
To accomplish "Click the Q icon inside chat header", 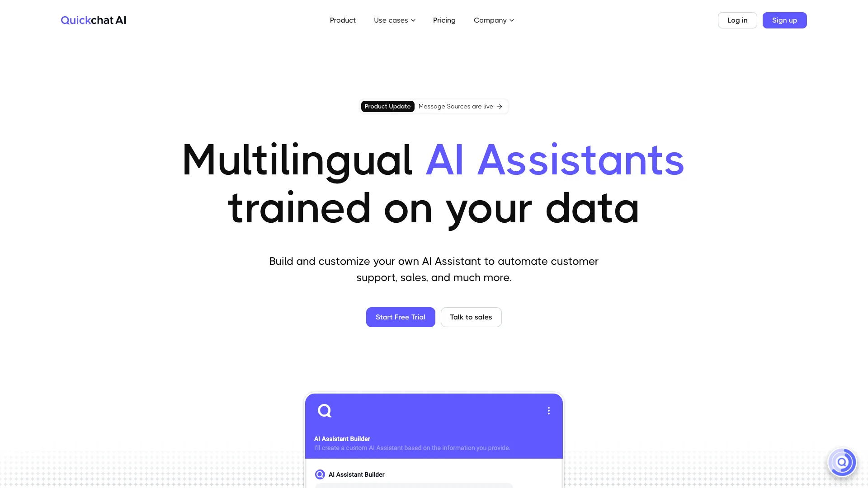I will tap(324, 411).
